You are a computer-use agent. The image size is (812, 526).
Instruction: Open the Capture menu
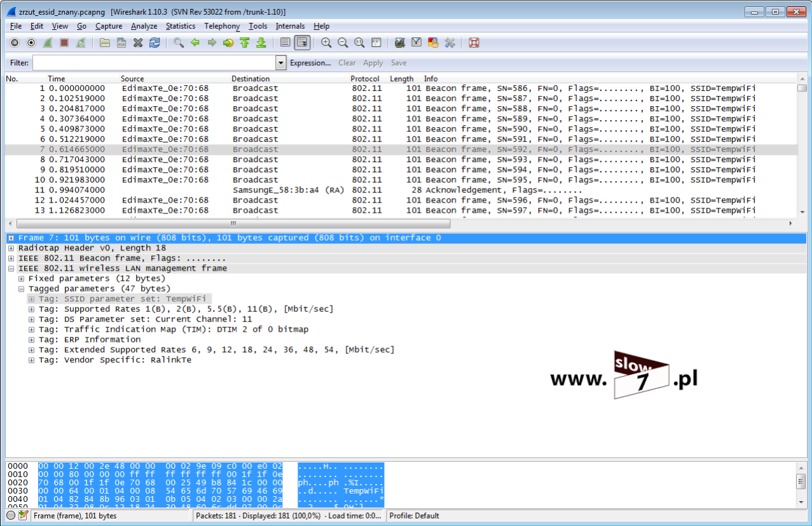pyautogui.click(x=109, y=26)
